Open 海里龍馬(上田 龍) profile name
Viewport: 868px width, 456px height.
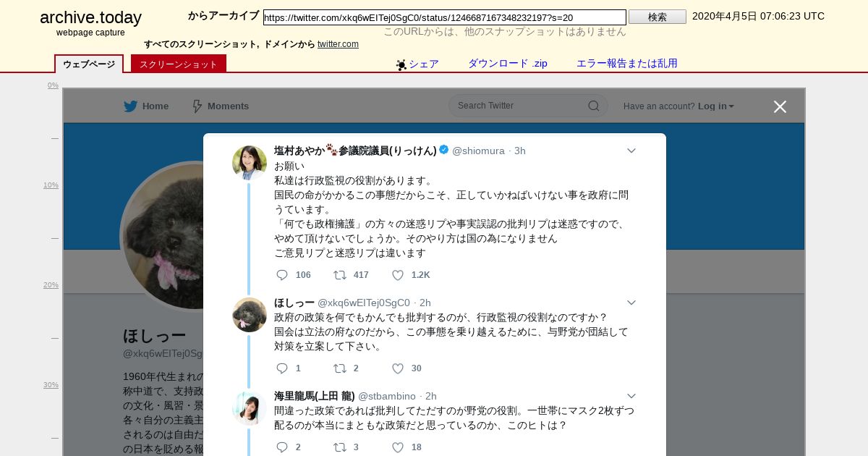point(315,396)
